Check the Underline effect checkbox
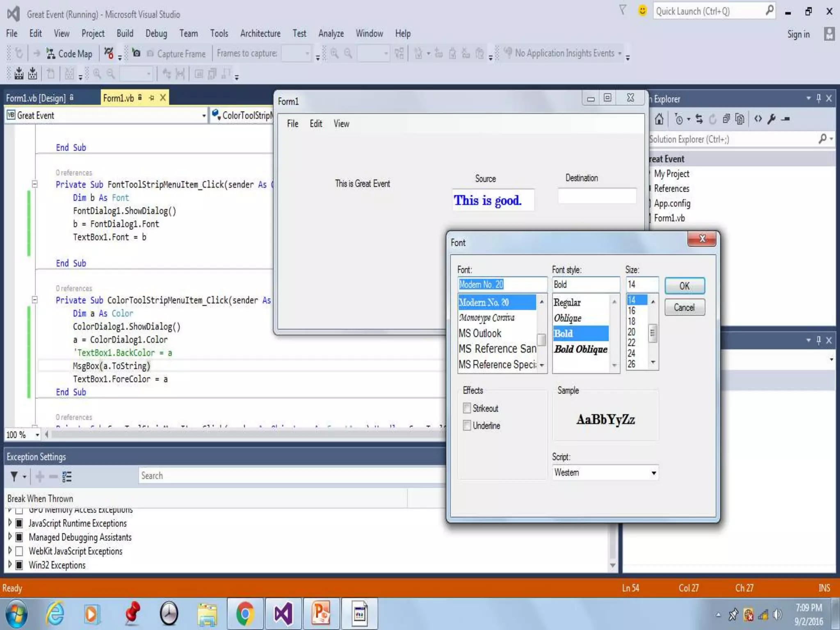Screen dimensions: 840x630 point(467,426)
